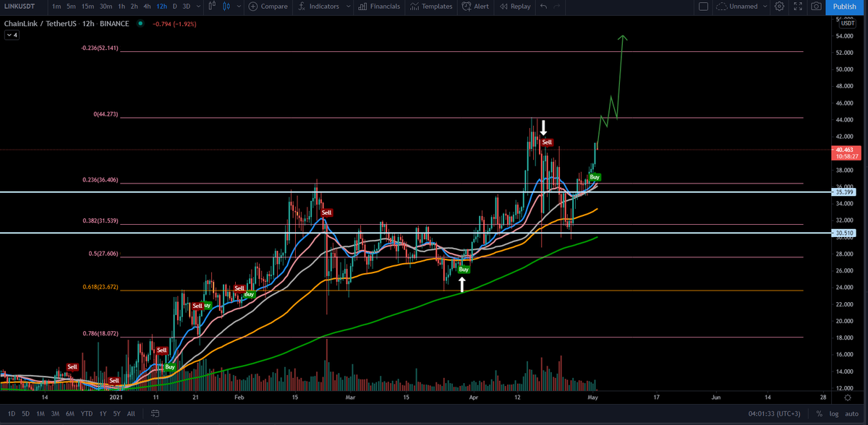Viewport: 868px width, 425px height.
Task: Enter fullscreen mode
Action: point(798,7)
